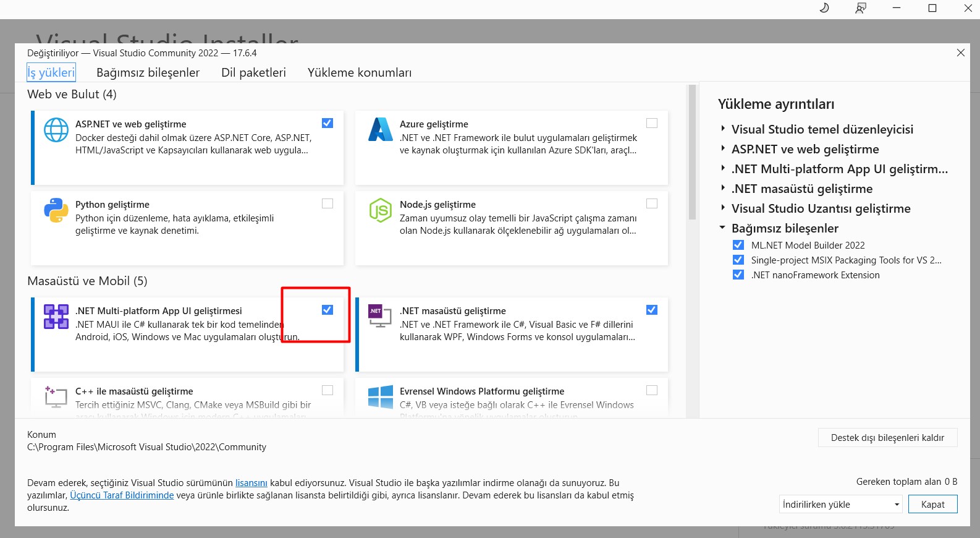Click the ASP.NET globe workload icon
The image size is (980, 538).
(x=56, y=130)
